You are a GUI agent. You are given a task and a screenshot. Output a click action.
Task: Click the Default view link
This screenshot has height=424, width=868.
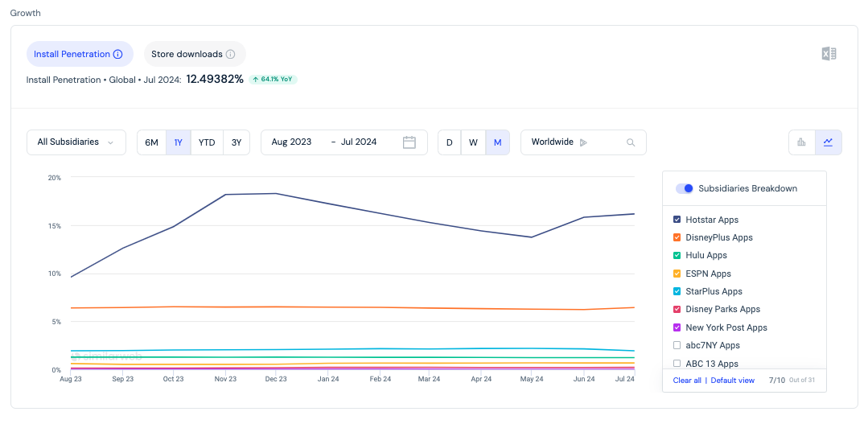click(732, 381)
